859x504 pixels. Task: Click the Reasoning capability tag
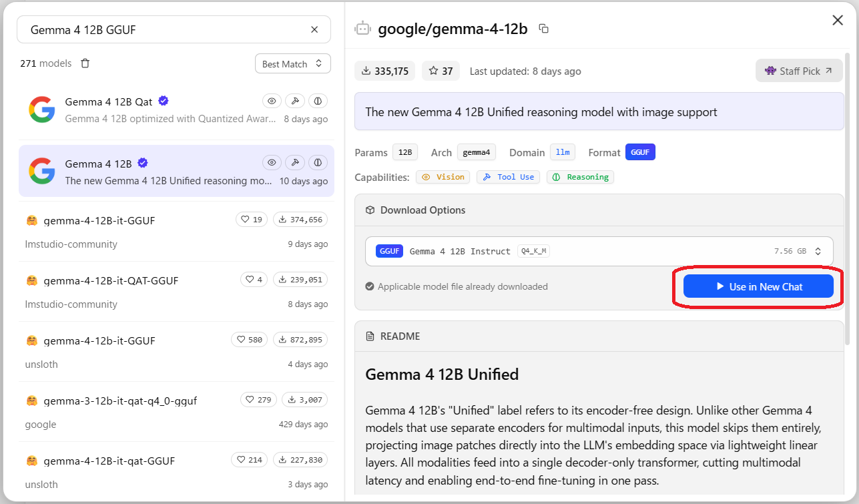(580, 177)
